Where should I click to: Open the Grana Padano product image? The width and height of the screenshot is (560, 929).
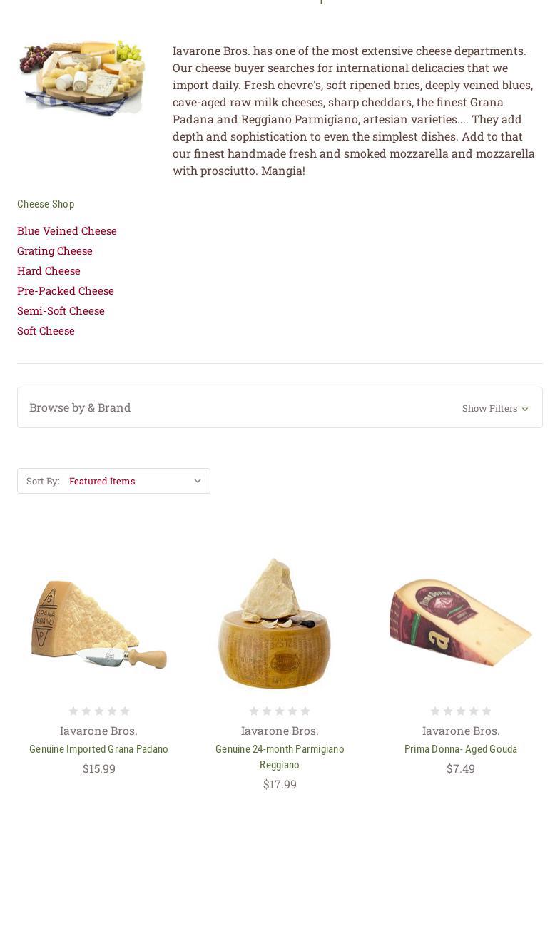tap(98, 624)
